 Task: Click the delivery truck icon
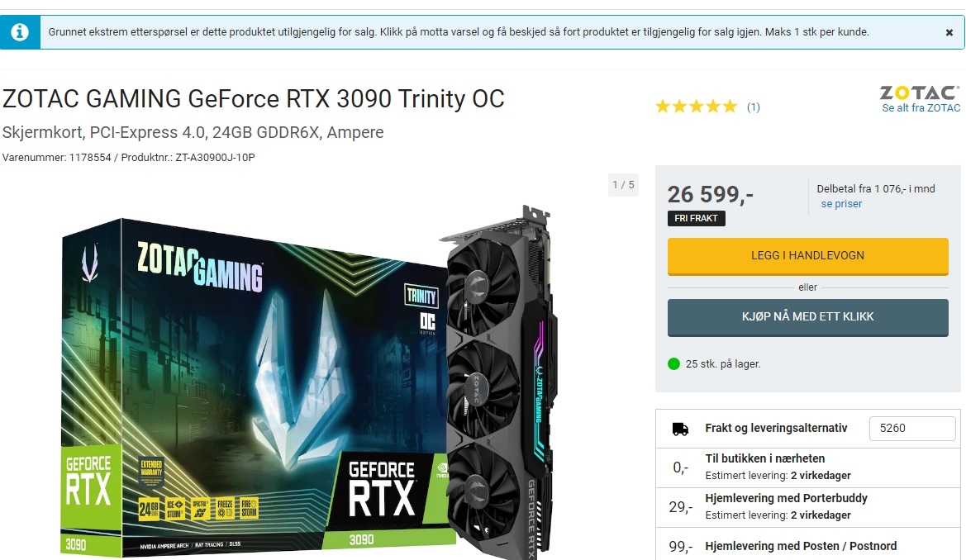[x=680, y=429]
